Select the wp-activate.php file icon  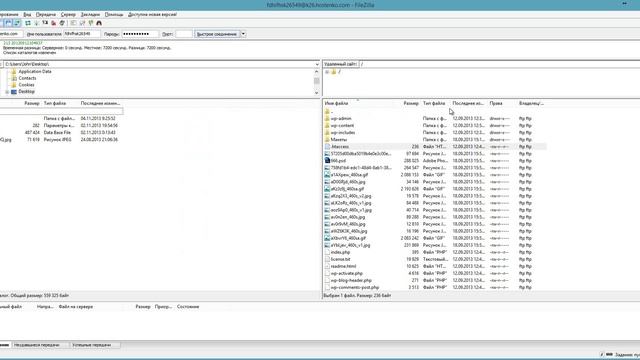[327, 273]
